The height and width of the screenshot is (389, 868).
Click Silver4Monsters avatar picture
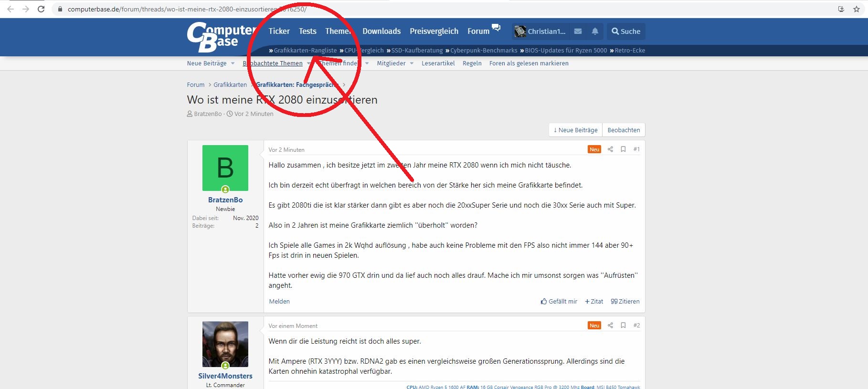coord(225,344)
